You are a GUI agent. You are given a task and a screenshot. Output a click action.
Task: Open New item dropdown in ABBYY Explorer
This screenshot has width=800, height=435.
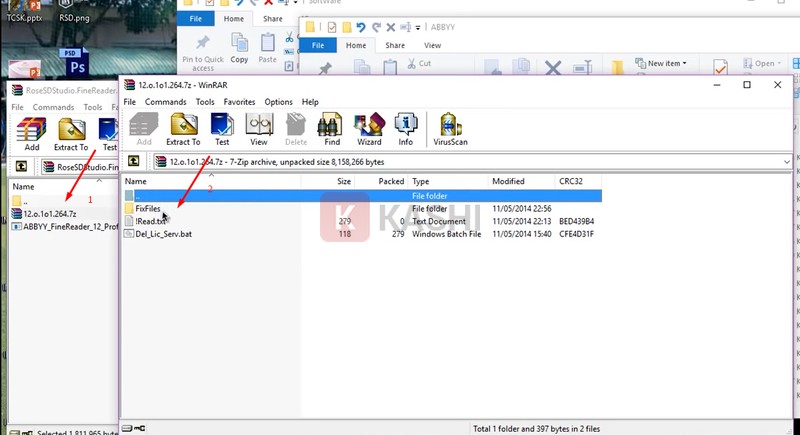(x=661, y=63)
